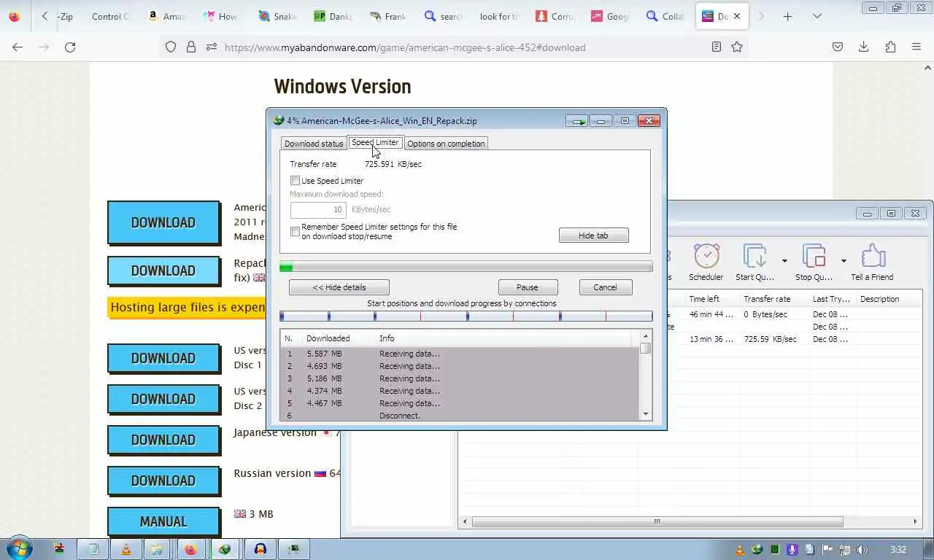This screenshot has height=560, width=934.
Task: Select connection row 6 showing Disconnect
Action: (x=459, y=416)
